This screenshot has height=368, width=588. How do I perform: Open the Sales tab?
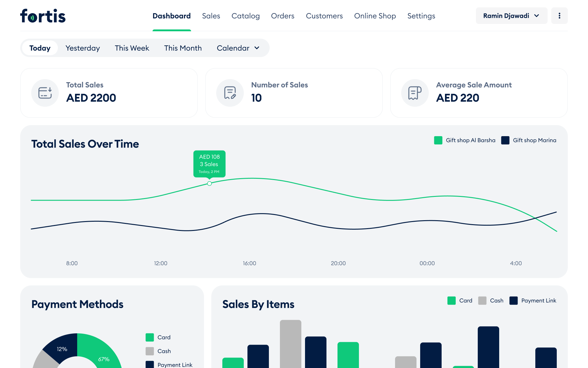pos(211,16)
